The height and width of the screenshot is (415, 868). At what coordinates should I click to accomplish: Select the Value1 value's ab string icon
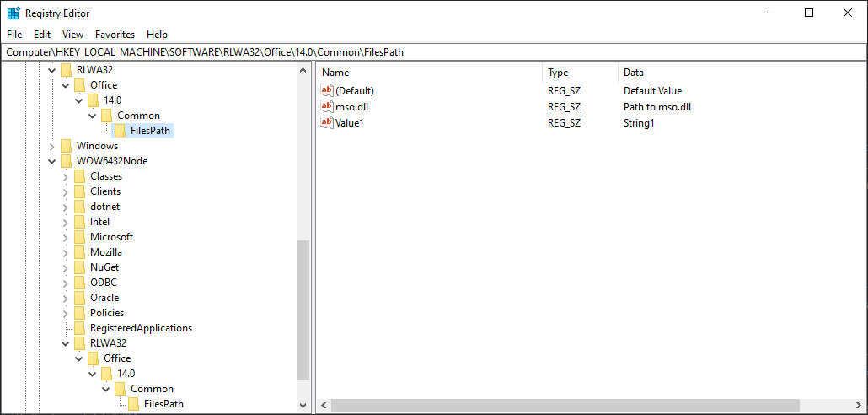[x=327, y=122]
